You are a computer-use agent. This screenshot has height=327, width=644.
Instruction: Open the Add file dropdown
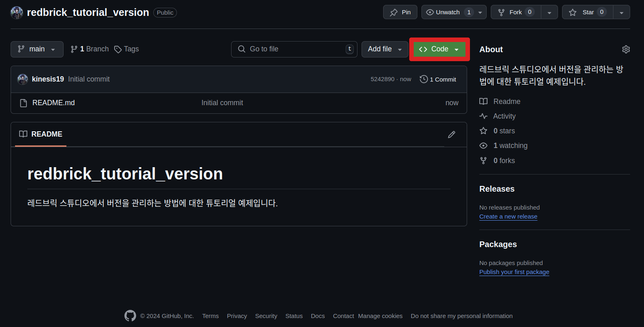[385, 49]
